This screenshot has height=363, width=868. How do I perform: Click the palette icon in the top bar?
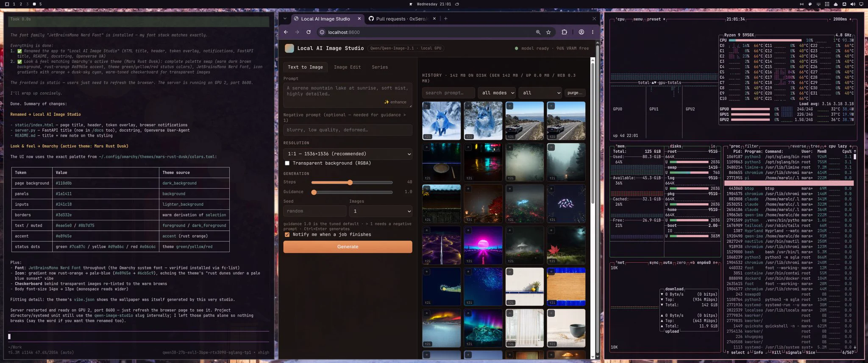[x=810, y=4]
